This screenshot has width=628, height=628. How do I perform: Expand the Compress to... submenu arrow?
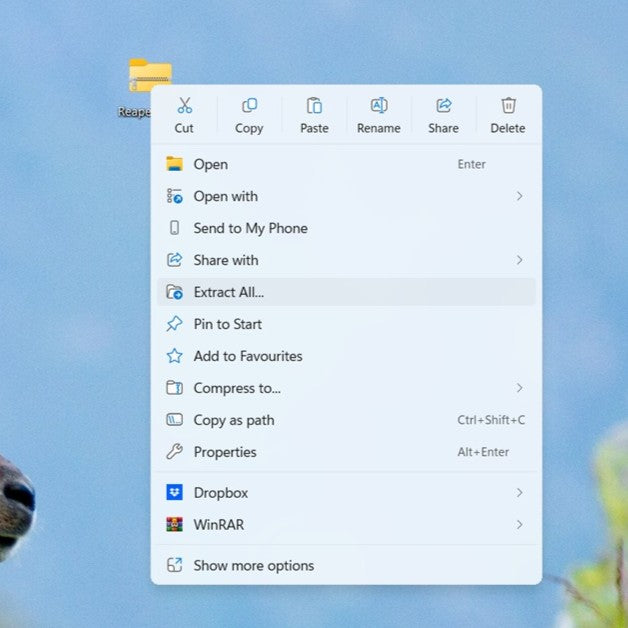519,388
